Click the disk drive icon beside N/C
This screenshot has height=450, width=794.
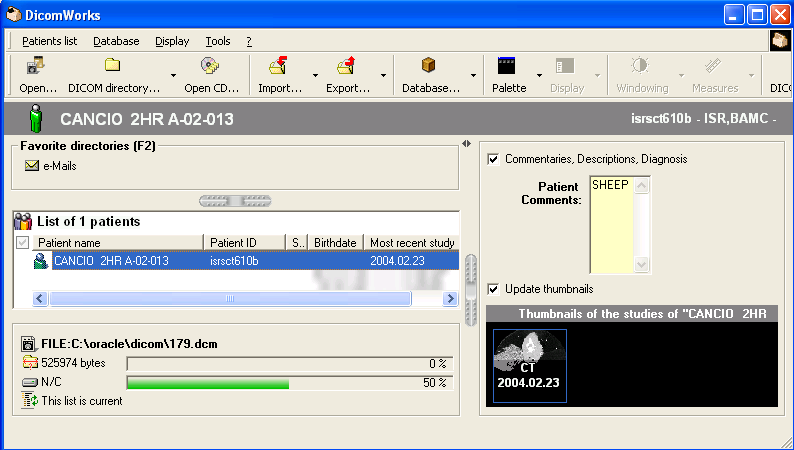pyautogui.click(x=30, y=383)
